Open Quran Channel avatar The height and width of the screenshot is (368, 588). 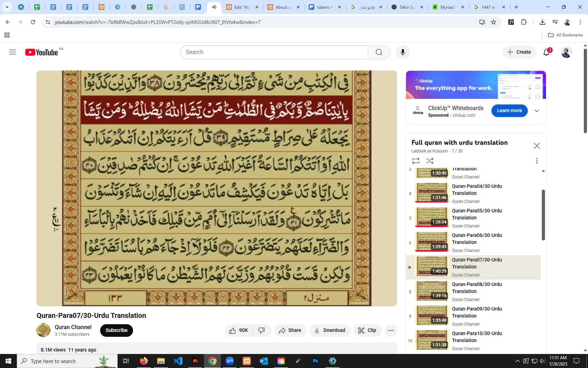coord(43,330)
